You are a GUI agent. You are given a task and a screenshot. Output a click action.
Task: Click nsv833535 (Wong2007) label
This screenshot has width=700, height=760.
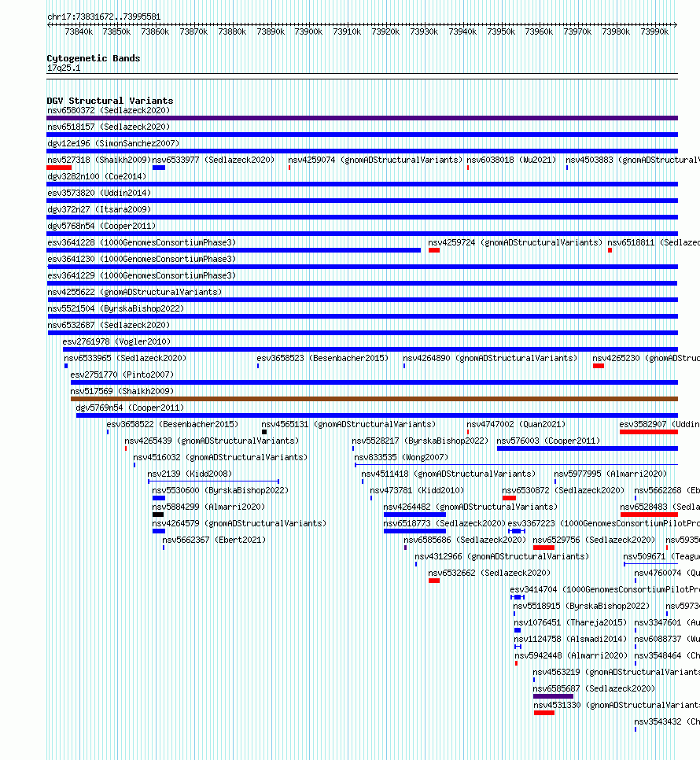point(401,457)
